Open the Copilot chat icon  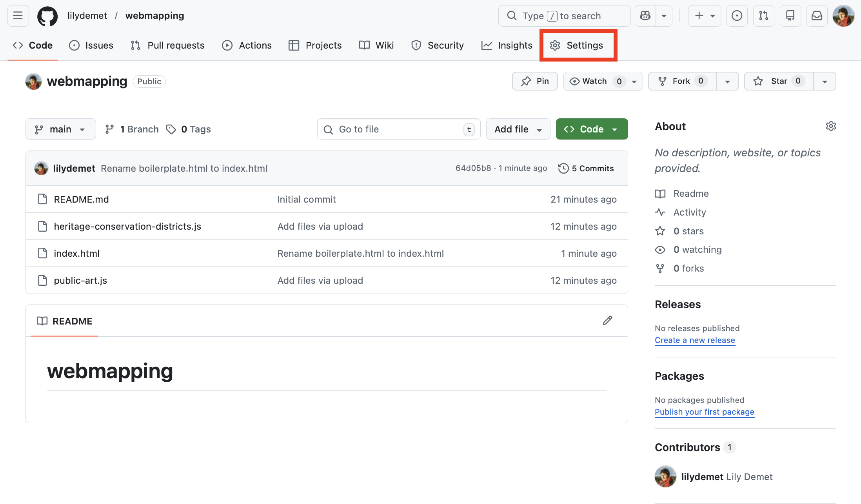click(645, 16)
